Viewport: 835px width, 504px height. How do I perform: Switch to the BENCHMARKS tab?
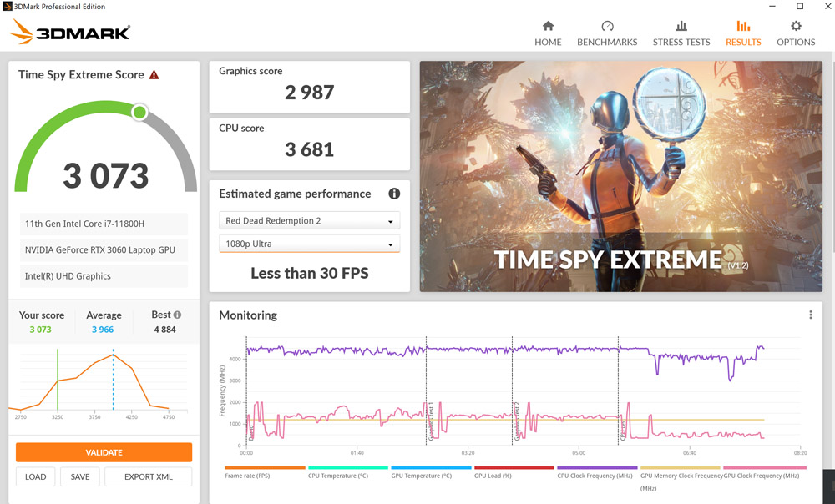tap(607, 42)
